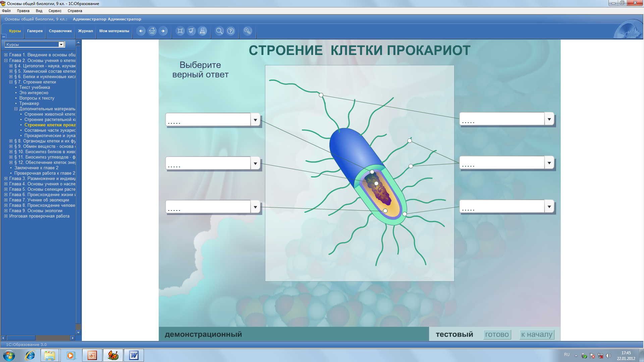Viewport: 644px width, 362px height.
Task: Switch to the Галерея tab
Action: (35, 31)
